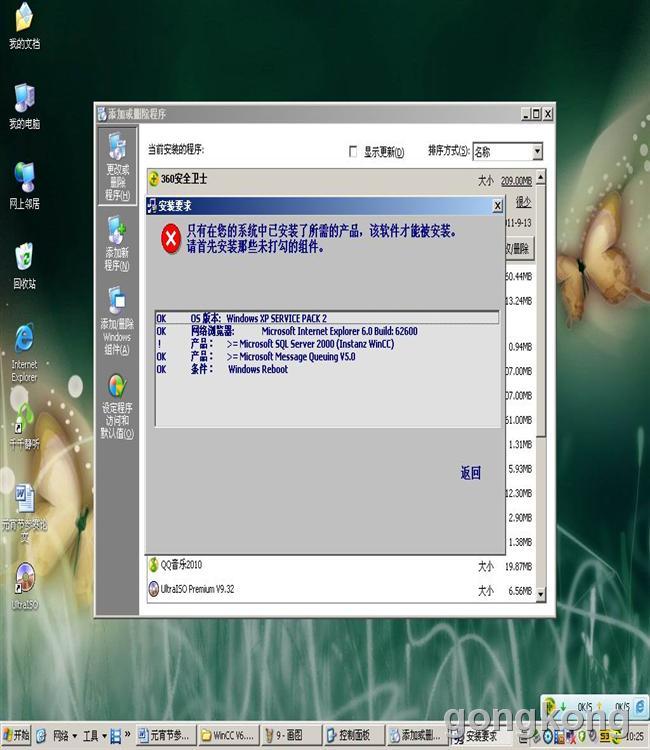The image size is (650, 750).
Task: Toggle the 显示更新 checkbox
Action: [352, 152]
